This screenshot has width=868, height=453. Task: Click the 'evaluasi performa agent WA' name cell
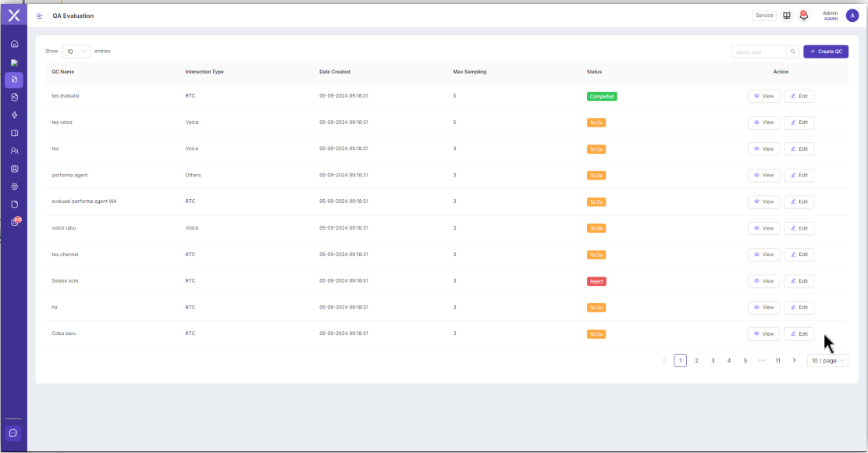[84, 202]
